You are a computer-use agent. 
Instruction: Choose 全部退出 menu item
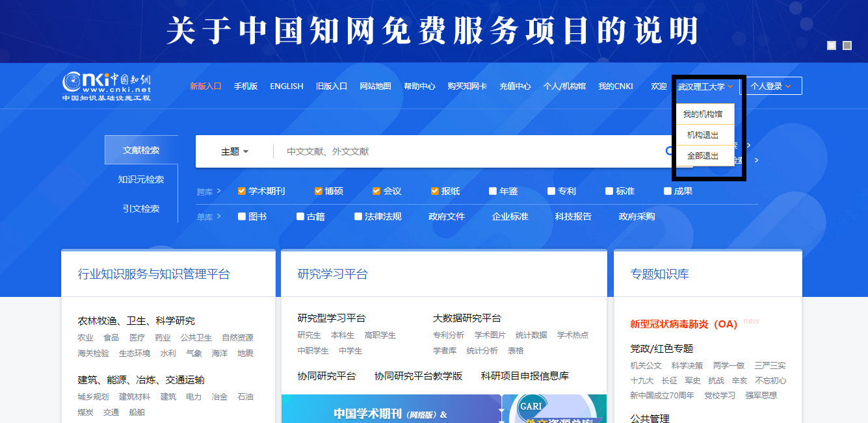(x=705, y=156)
